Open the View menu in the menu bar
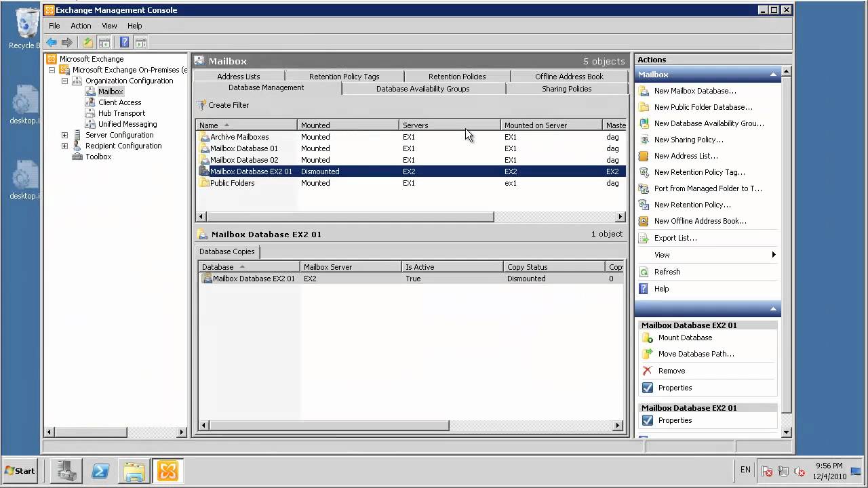This screenshot has height=488, width=868. click(x=109, y=26)
